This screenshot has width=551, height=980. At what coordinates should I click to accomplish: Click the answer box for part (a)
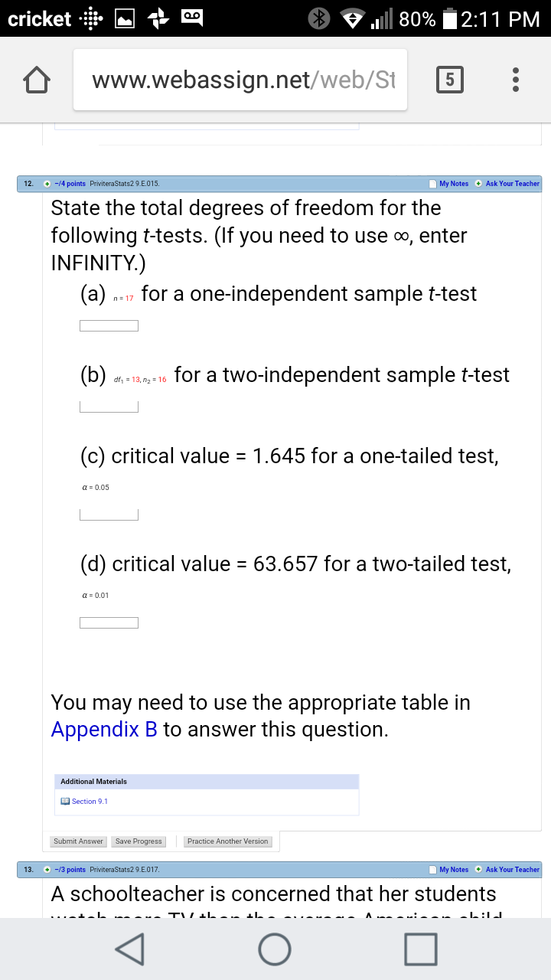(x=109, y=326)
